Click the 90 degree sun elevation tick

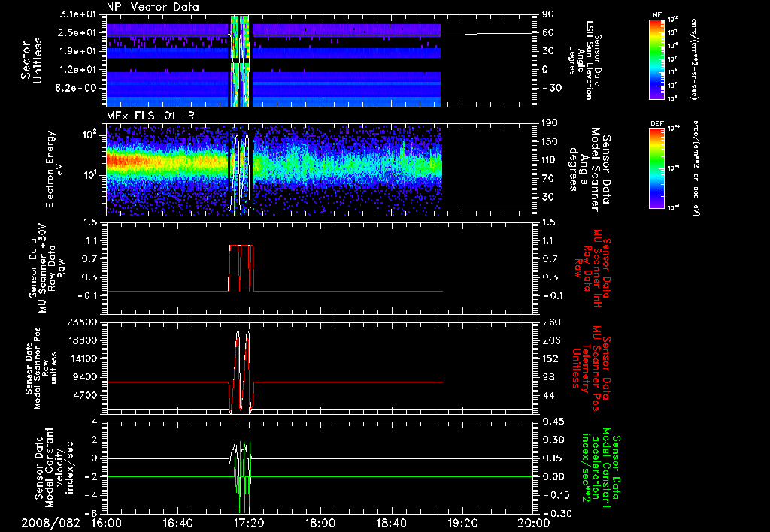tap(548, 14)
